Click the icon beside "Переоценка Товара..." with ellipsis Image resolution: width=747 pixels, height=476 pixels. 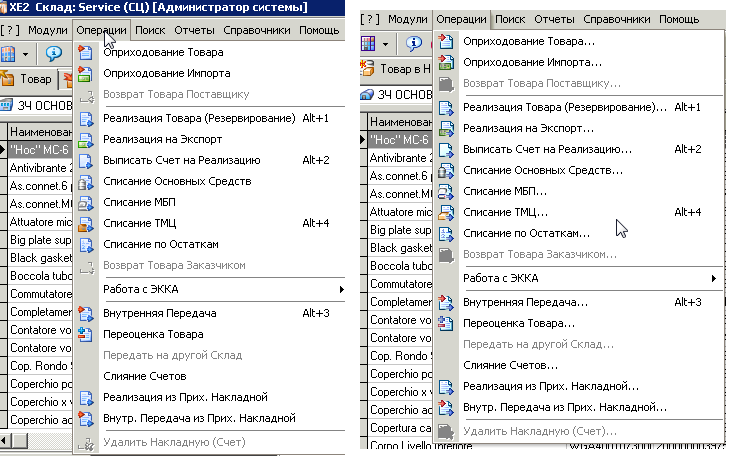446,323
